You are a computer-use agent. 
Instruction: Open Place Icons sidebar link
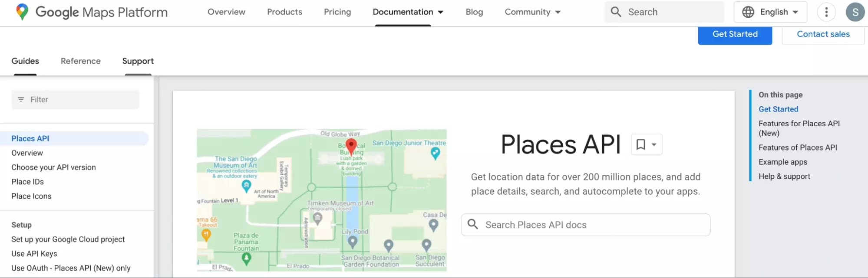(31, 196)
